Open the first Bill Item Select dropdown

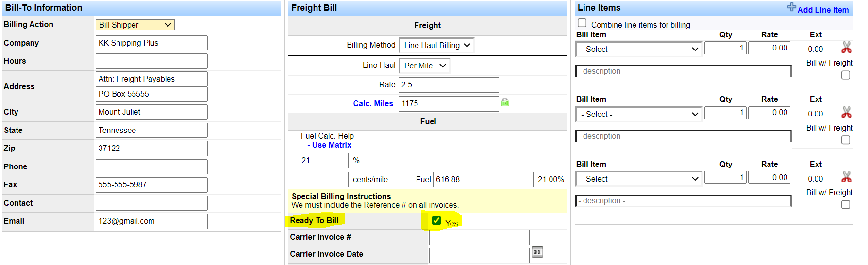coord(639,49)
